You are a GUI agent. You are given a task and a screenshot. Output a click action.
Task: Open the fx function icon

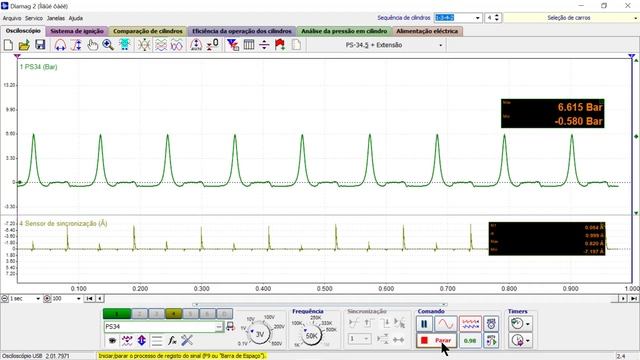tap(172, 340)
